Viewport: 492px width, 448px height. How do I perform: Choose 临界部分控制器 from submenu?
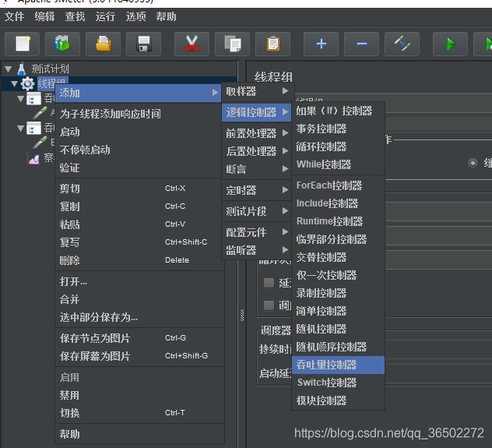(338, 239)
